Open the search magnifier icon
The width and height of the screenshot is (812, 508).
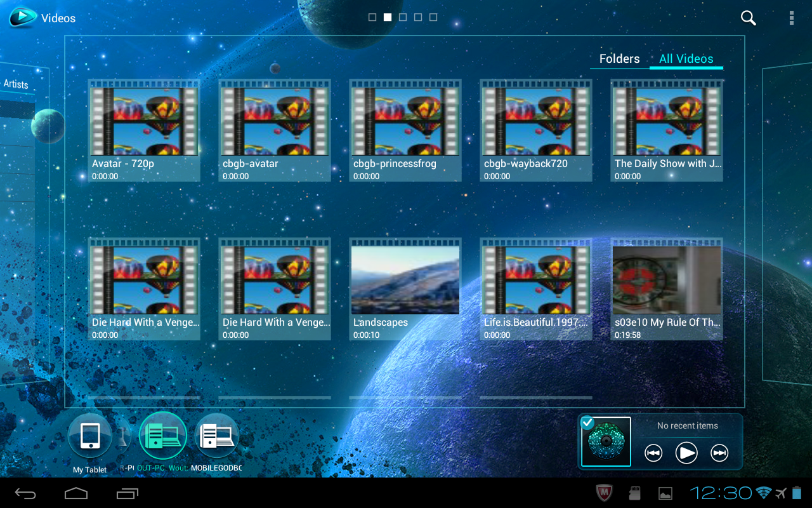pyautogui.click(x=749, y=18)
